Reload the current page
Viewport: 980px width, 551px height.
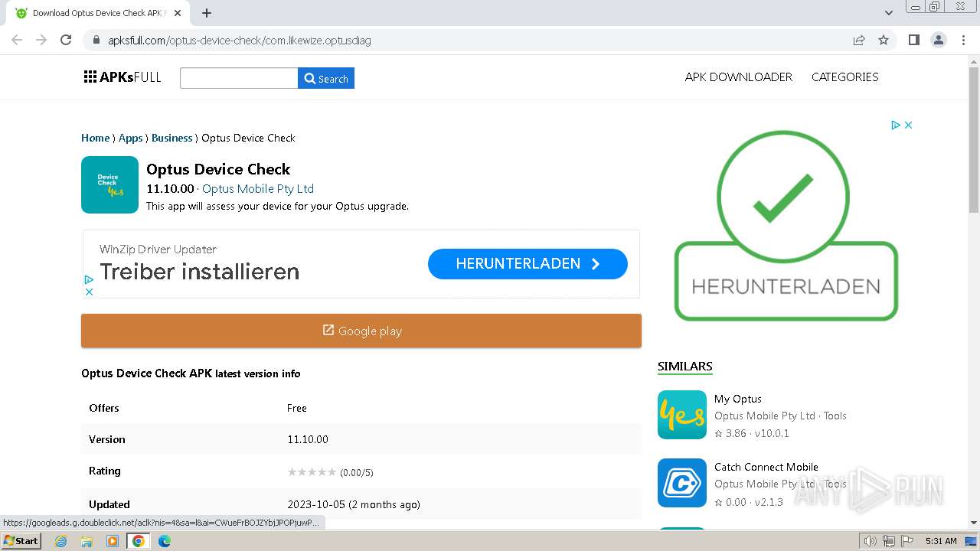pos(66,40)
